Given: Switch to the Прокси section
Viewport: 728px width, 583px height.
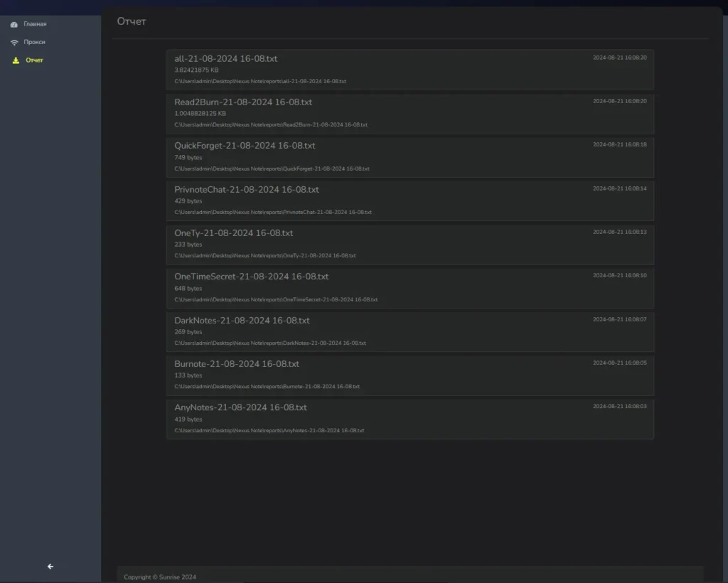Looking at the screenshot, I should pos(34,42).
